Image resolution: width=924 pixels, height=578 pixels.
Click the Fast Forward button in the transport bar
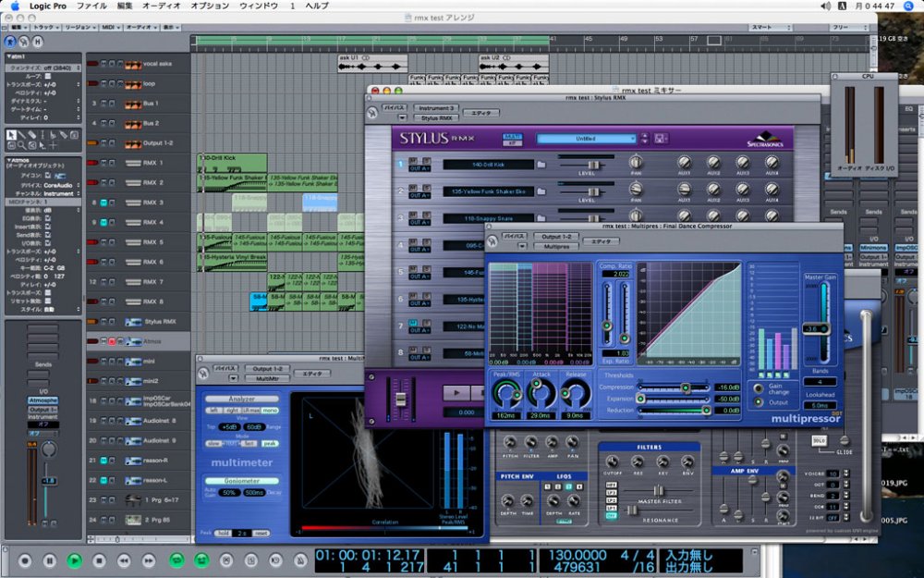click(149, 560)
